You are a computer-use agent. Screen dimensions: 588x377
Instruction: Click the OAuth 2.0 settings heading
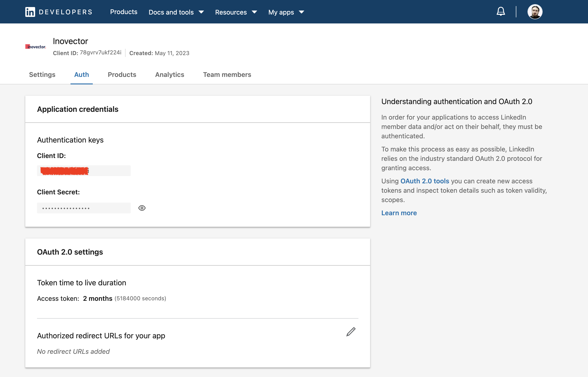coord(70,252)
